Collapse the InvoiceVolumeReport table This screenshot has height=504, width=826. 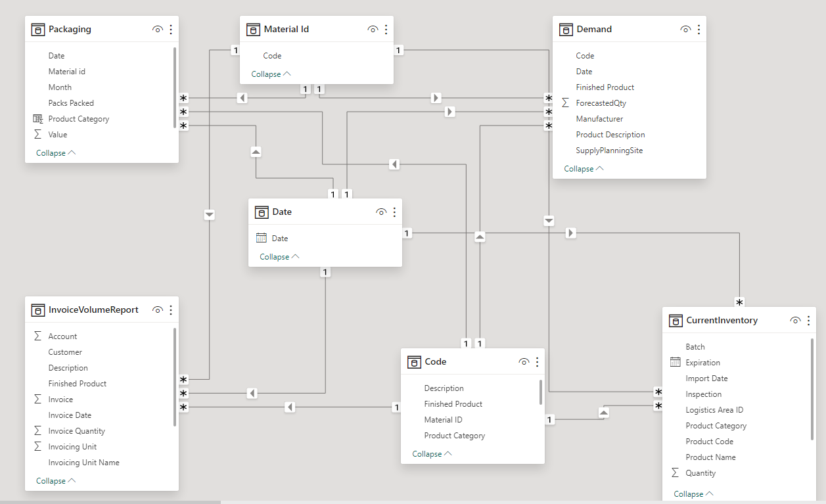[x=56, y=481]
